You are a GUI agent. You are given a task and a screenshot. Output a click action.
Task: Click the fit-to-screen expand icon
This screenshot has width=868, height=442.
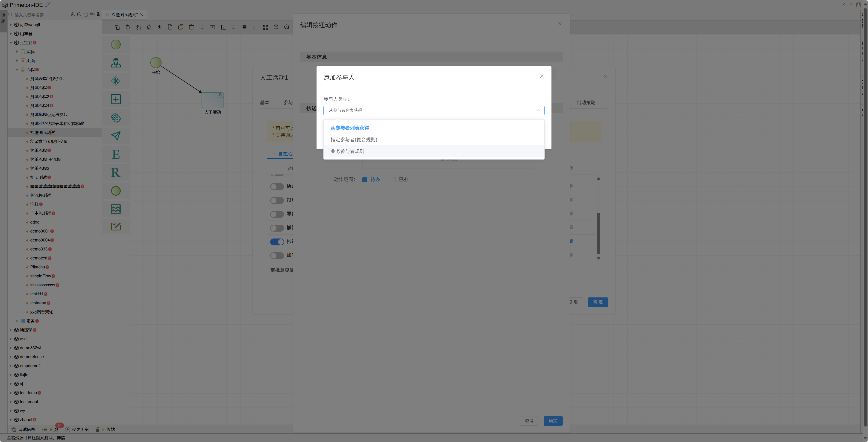pyautogui.click(x=266, y=27)
